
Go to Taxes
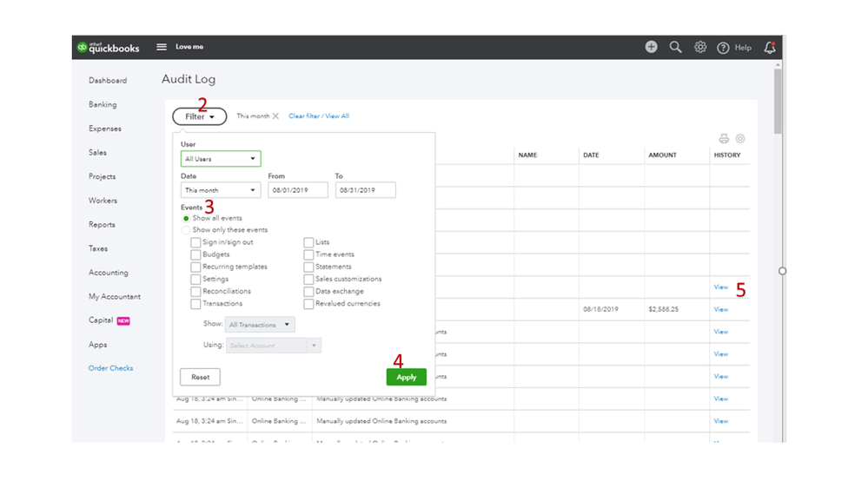click(98, 249)
